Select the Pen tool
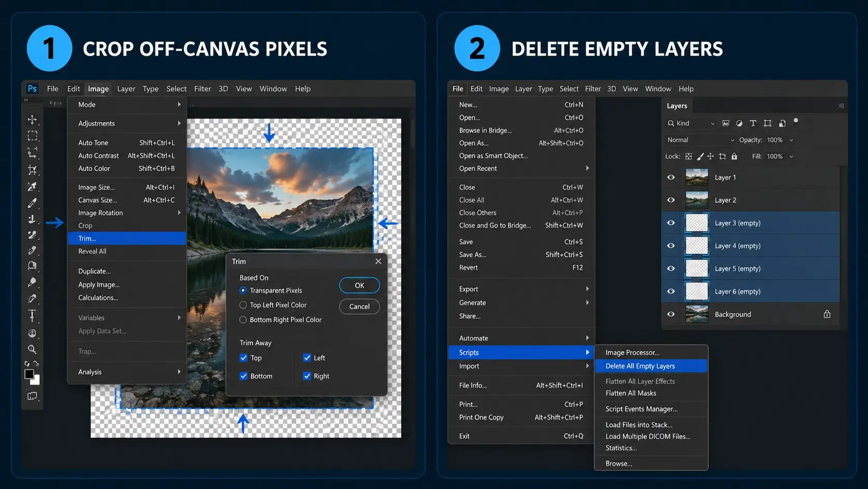Viewport: 868px width, 489px height. click(x=32, y=299)
